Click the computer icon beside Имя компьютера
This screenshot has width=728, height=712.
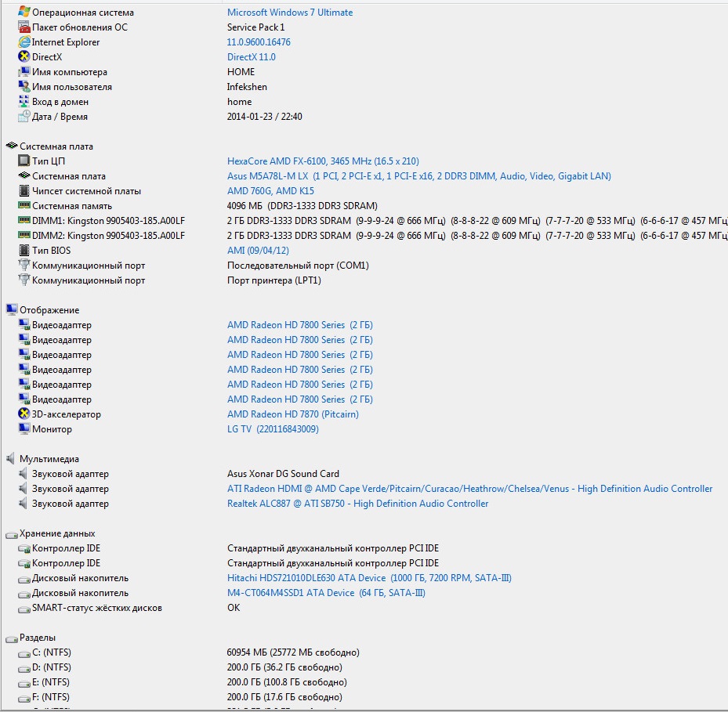24,71
